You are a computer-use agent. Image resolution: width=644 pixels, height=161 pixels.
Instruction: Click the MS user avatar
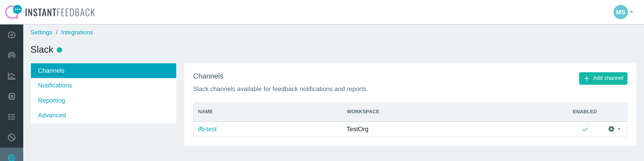[620, 12]
